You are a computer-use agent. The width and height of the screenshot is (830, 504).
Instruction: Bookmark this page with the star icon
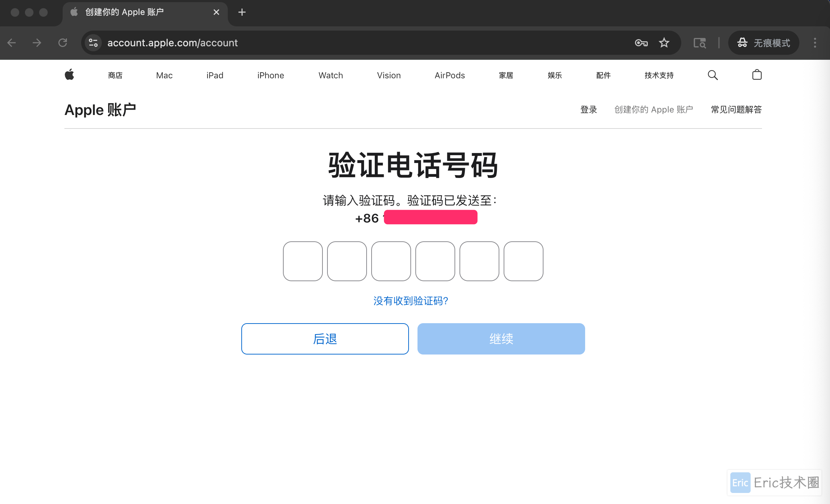pyautogui.click(x=664, y=43)
